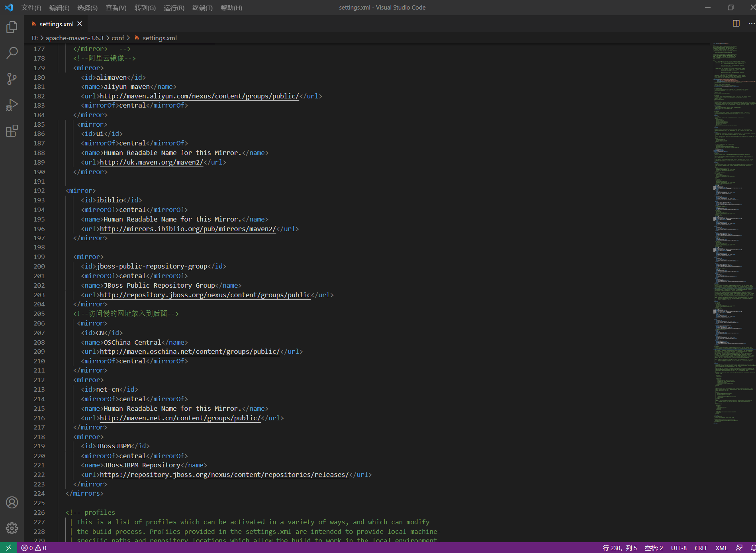Close the settings.xml tab
The width and height of the screenshot is (756, 553).
point(80,24)
